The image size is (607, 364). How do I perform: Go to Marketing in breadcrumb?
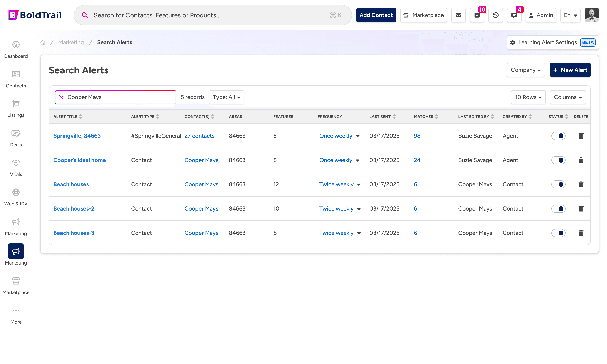click(x=71, y=42)
